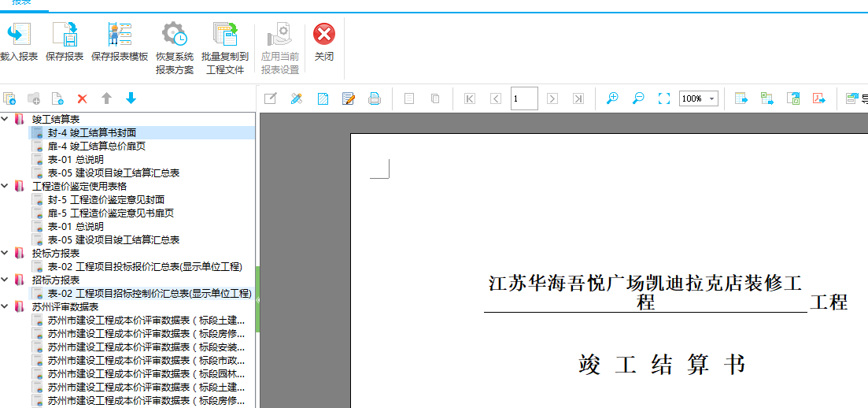This screenshot has height=408, width=868.
Task: Click the green batch export icon
Action: coord(767,98)
